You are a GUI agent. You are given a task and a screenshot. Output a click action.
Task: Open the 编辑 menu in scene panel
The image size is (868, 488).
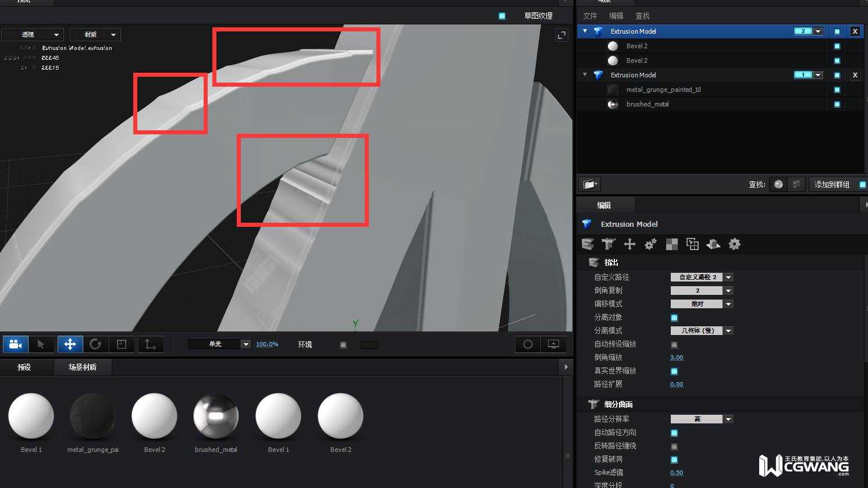coord(616,16)
